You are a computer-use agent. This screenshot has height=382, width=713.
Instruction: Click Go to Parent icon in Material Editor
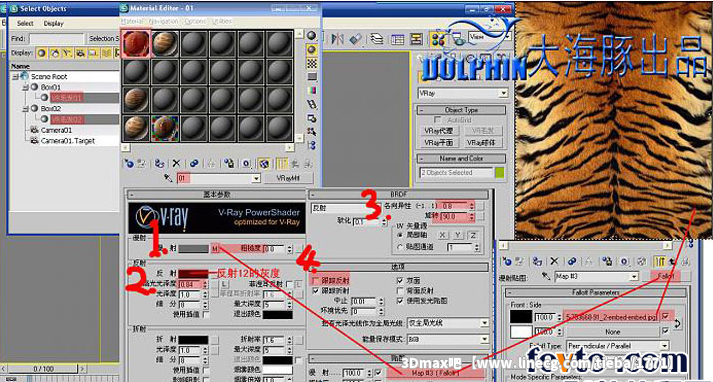(x=295, y=163)
